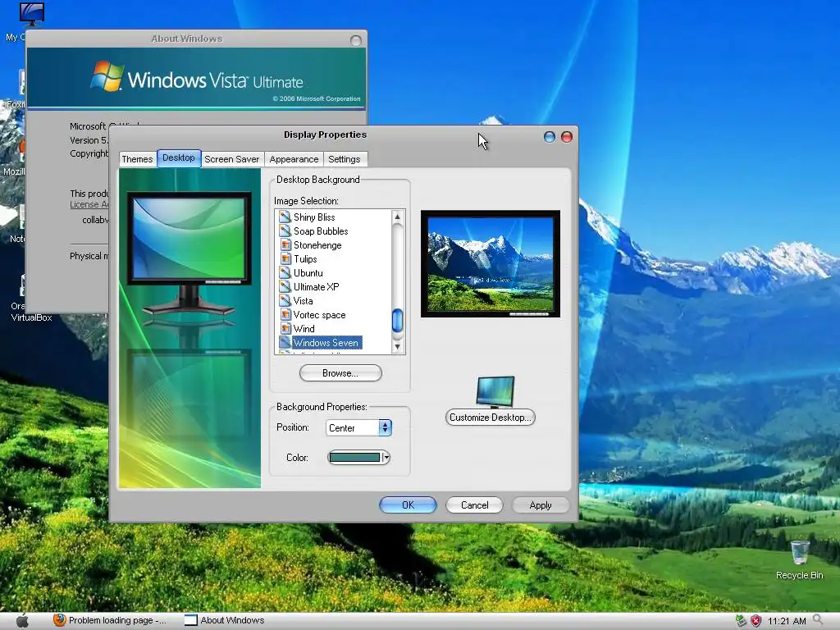840x630 pixels.
Task: Click the About Windows title bar
Action: 186,39
